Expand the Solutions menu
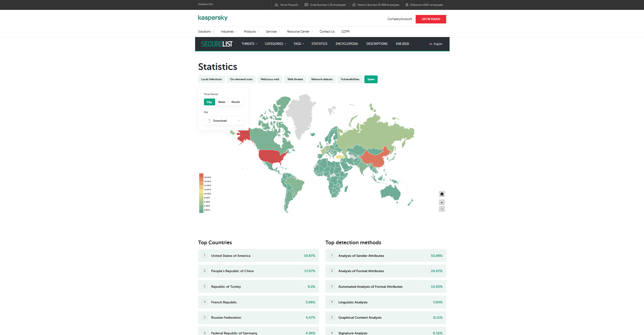 point(206,32)
